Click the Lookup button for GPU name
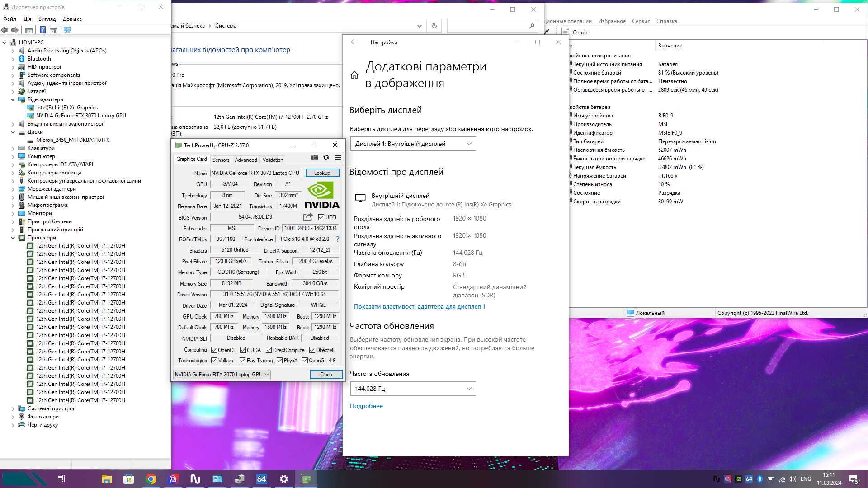This screenshot has width=868, height=488. click(321, 173)
